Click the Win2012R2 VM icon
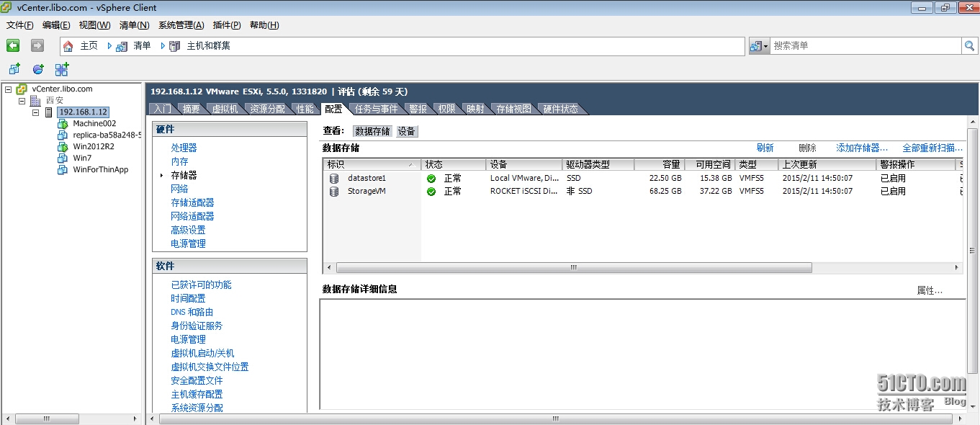The image size is (980, 425). (63, 147)
